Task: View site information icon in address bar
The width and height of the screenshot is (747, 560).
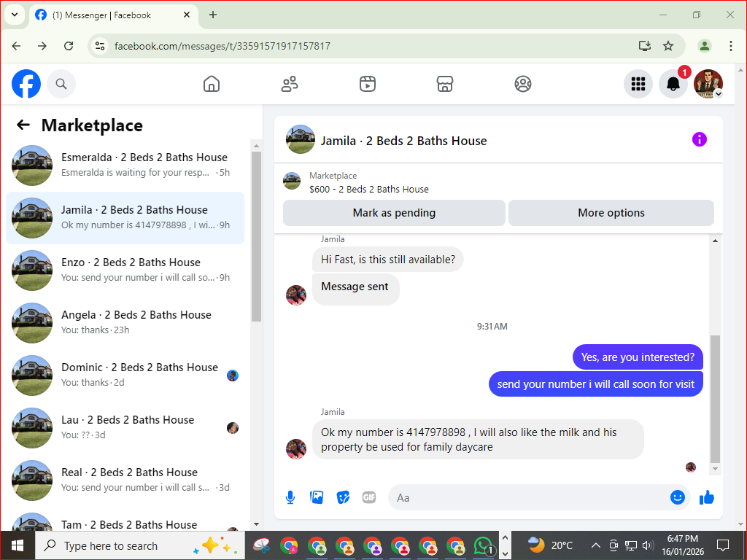Action: click(100, 46)
